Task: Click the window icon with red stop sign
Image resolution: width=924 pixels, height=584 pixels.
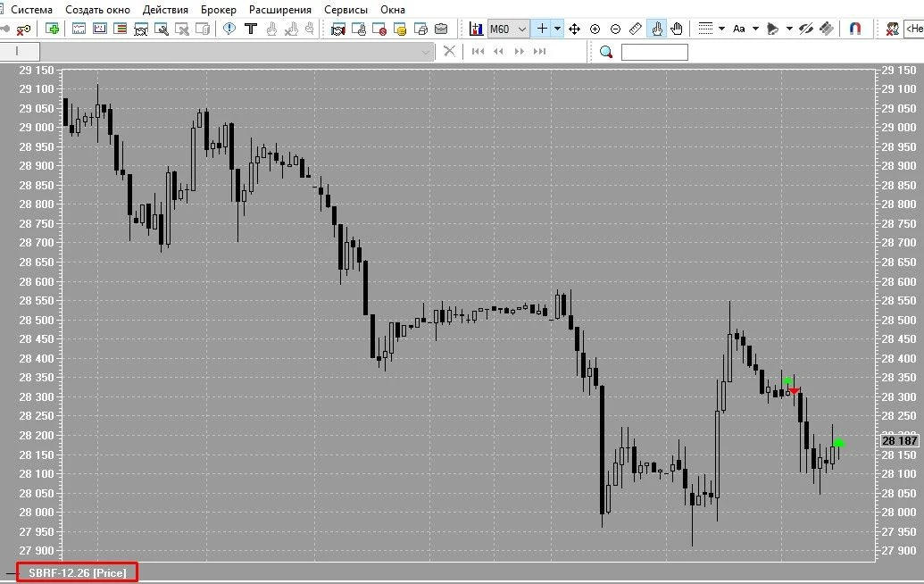Action: 379,29
